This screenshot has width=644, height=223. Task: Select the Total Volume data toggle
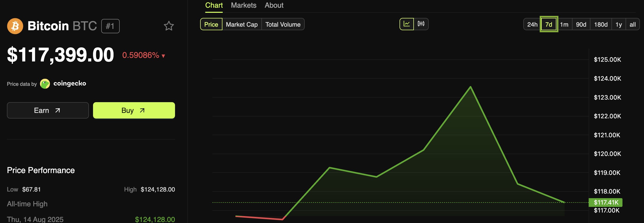[283, 24]
